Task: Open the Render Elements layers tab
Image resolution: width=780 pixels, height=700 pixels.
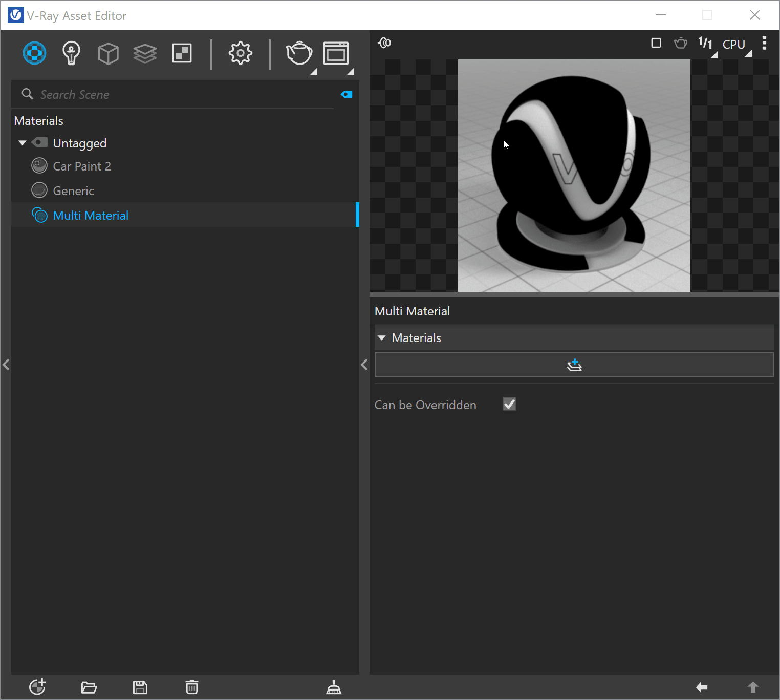Action: click(145, 53)
